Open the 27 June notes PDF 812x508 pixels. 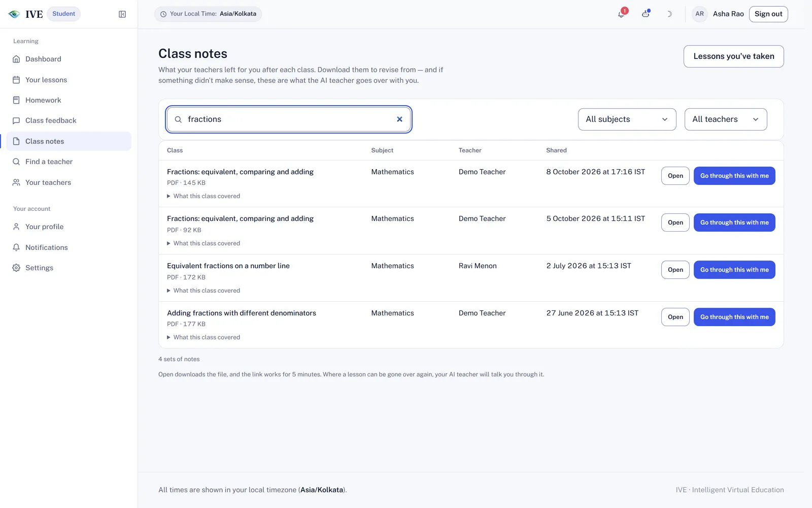click(675, 317)
